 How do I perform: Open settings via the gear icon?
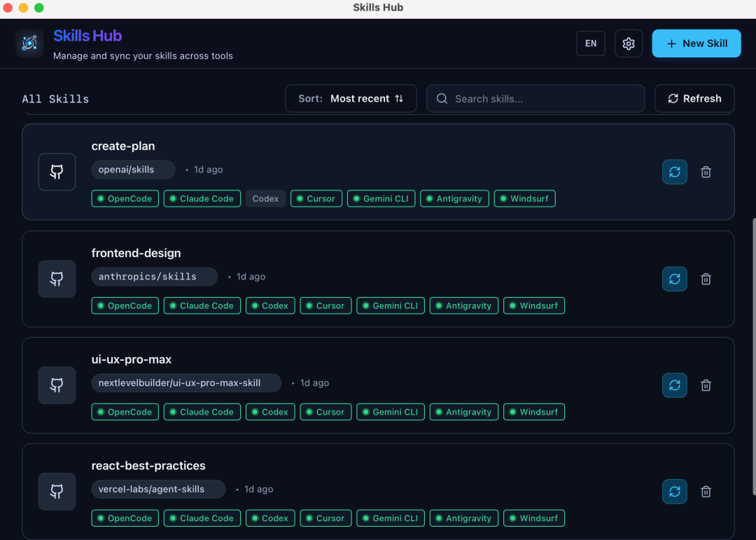(x=628, y=43)
